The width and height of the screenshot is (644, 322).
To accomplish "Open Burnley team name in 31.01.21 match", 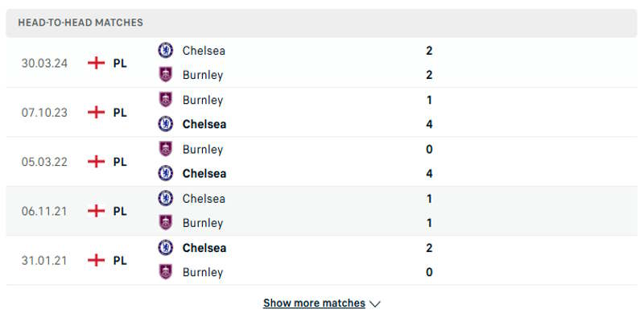I will pyautogui.click(x=203, y=272).
